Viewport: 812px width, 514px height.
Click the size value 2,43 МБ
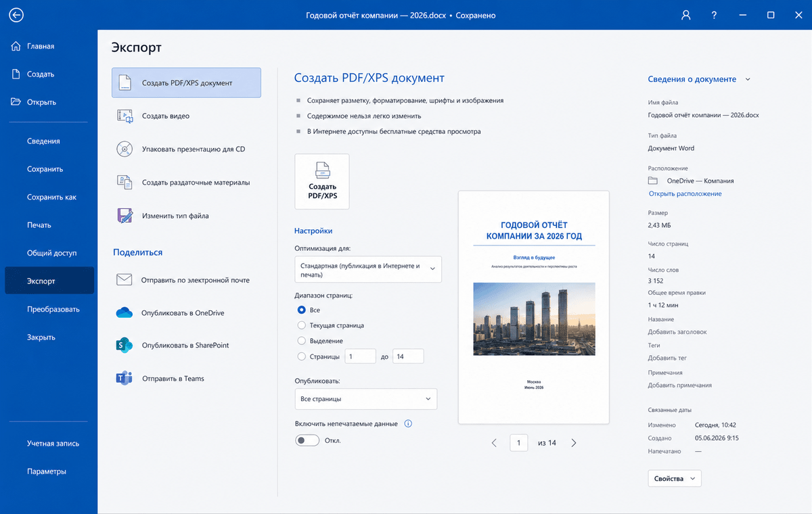pos(660,225)
